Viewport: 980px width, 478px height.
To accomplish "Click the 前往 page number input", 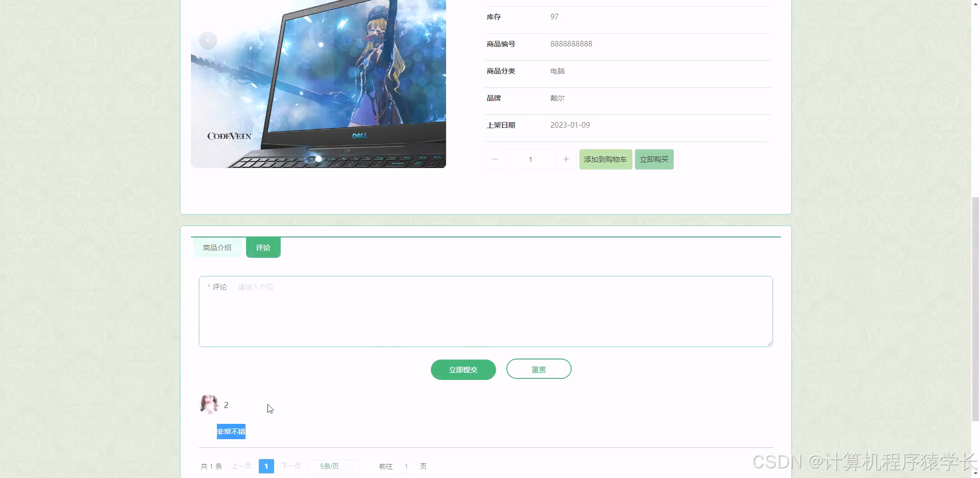I will [x=406, y=466].
